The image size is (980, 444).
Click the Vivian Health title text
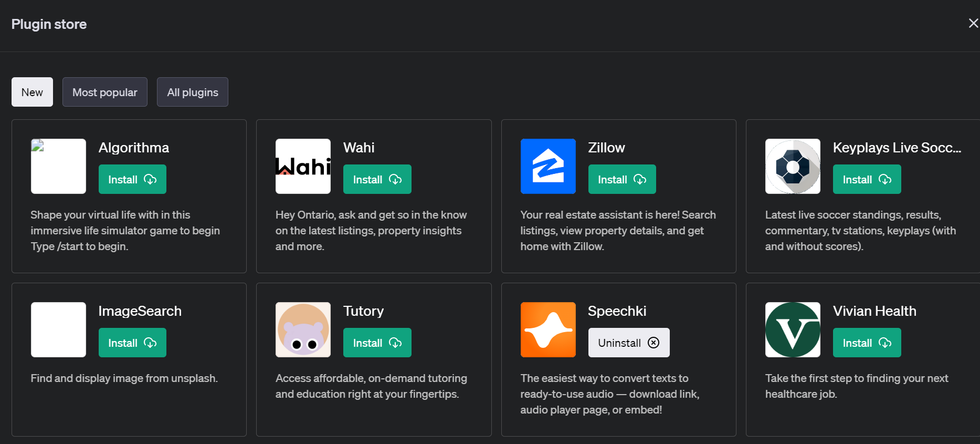[x=874, y=311]
